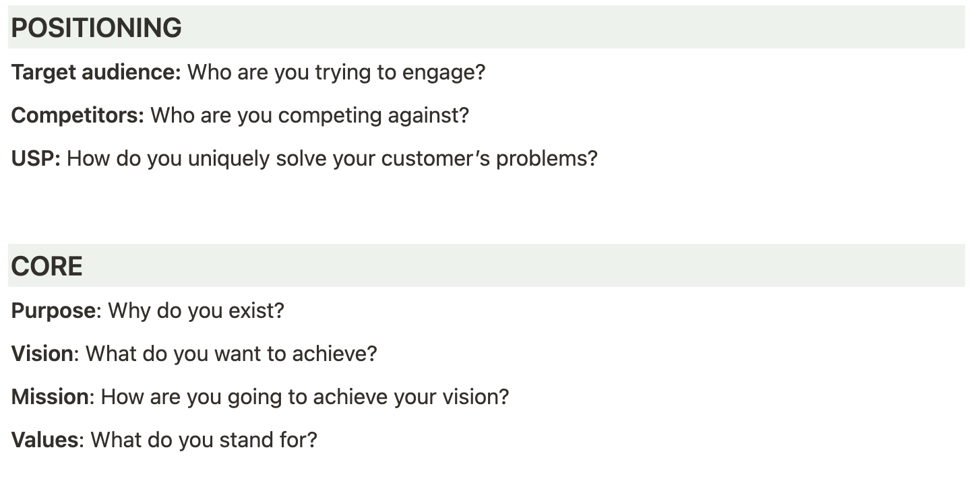Click 'How are you going to achieve' sentence
980x489 pixels.
[x=305, y=397]
